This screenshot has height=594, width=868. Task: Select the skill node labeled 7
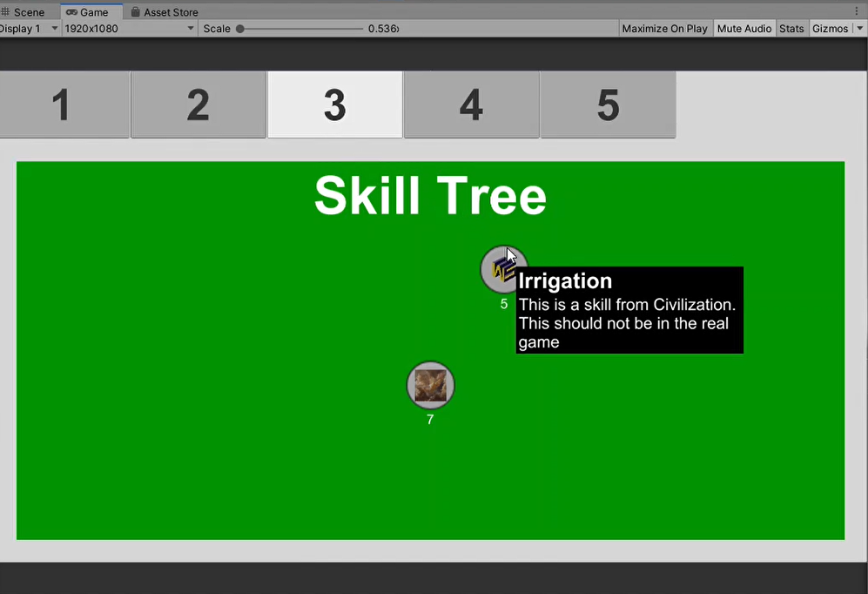point(430,385)
